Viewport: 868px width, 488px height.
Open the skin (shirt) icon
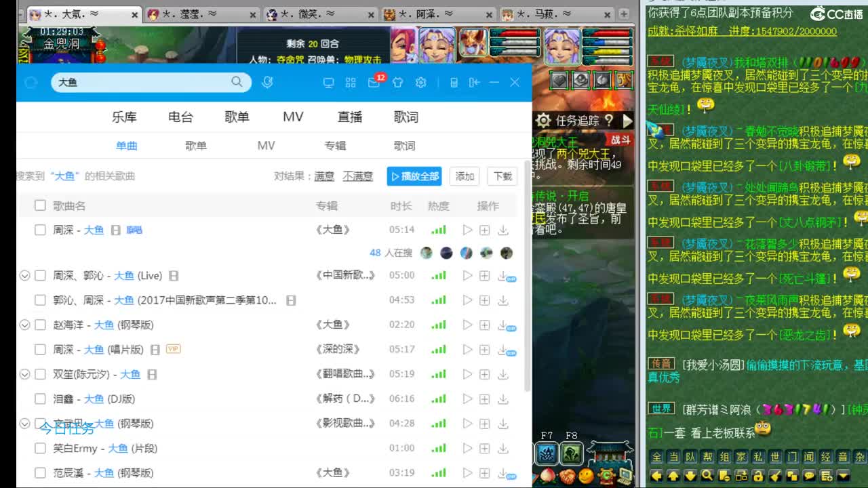click(x=398, y=83)
